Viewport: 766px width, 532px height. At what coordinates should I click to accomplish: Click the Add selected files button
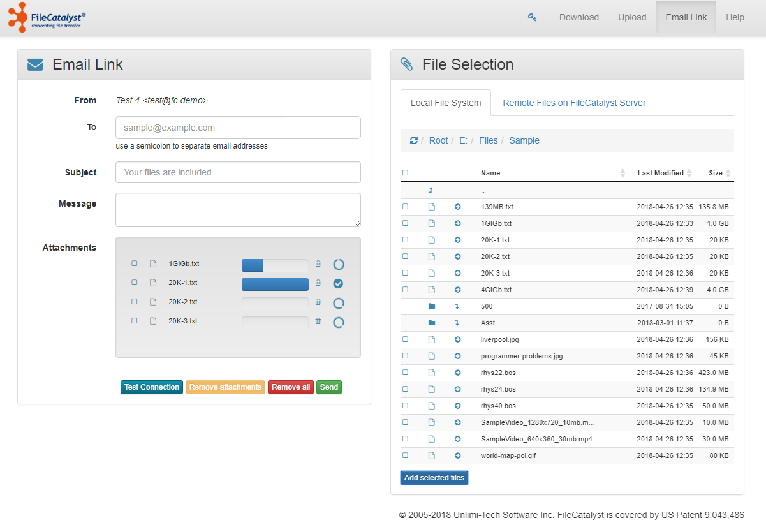tap(434, 478)
